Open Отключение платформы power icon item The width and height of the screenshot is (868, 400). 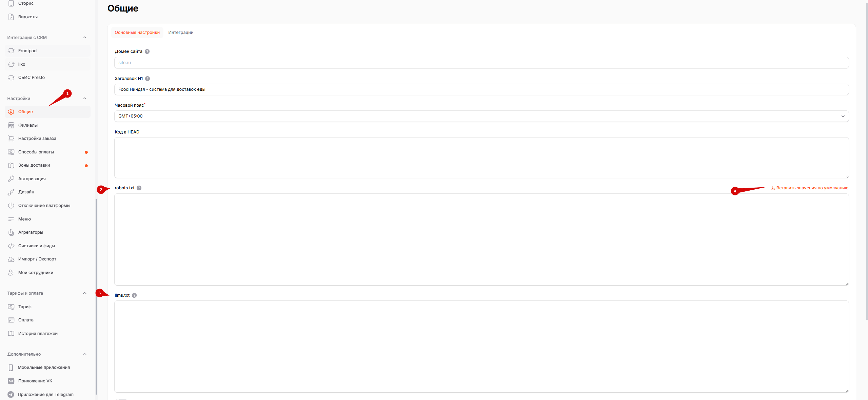11,206
